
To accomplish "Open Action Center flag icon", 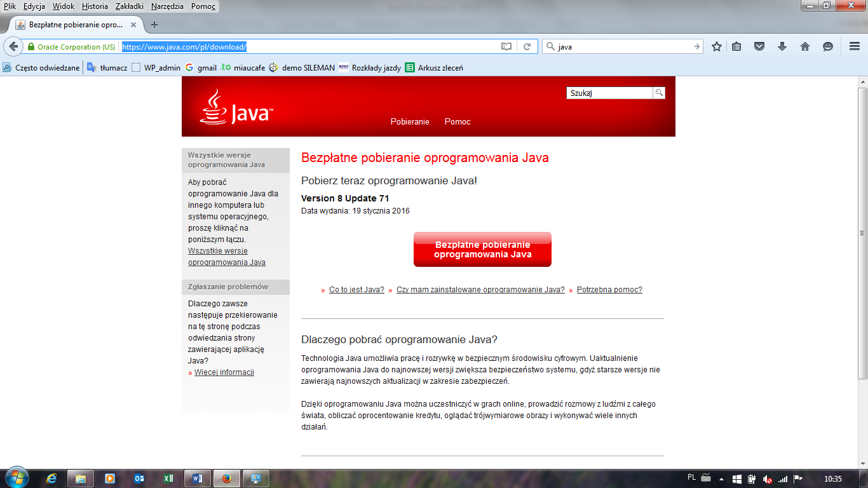I will click(798, 479).
